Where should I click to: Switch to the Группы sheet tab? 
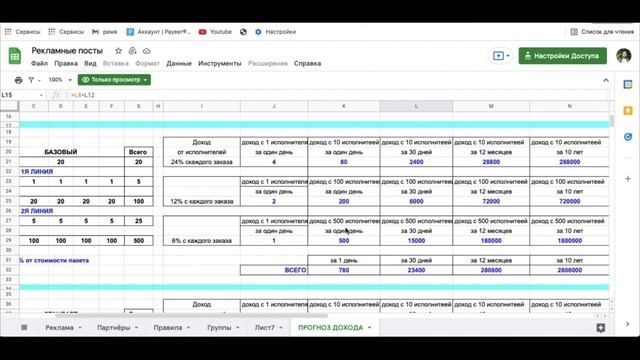click(219, 327)
